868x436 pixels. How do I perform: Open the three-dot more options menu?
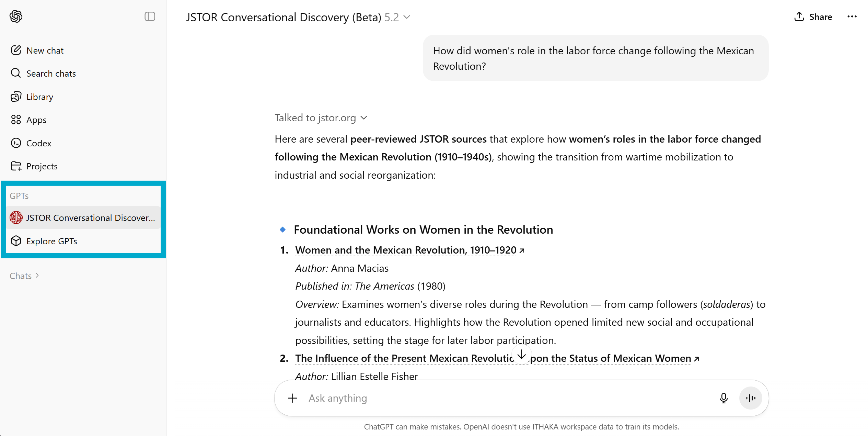pyautogui.click(x=852, y=17)
